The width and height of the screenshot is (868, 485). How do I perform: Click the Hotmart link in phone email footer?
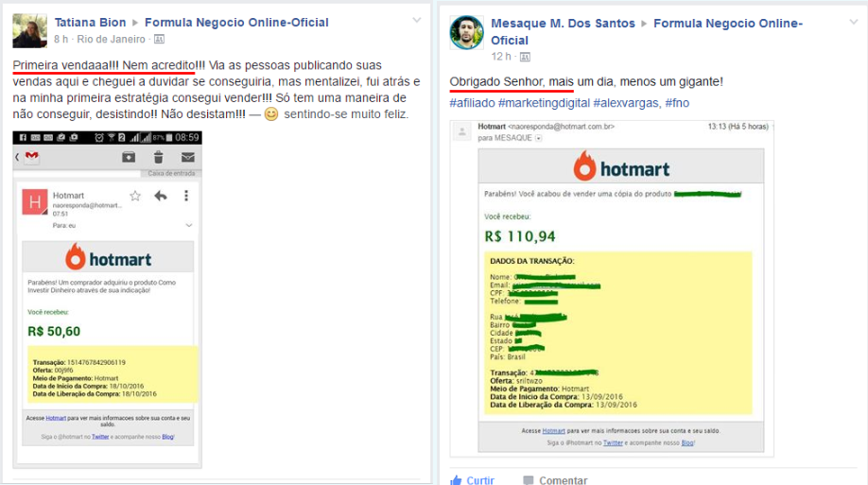coord(56,418)
